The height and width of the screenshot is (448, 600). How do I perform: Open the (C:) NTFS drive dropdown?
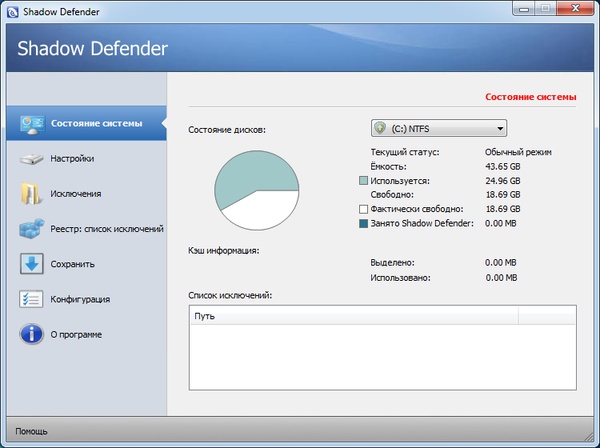coord(498,128)
